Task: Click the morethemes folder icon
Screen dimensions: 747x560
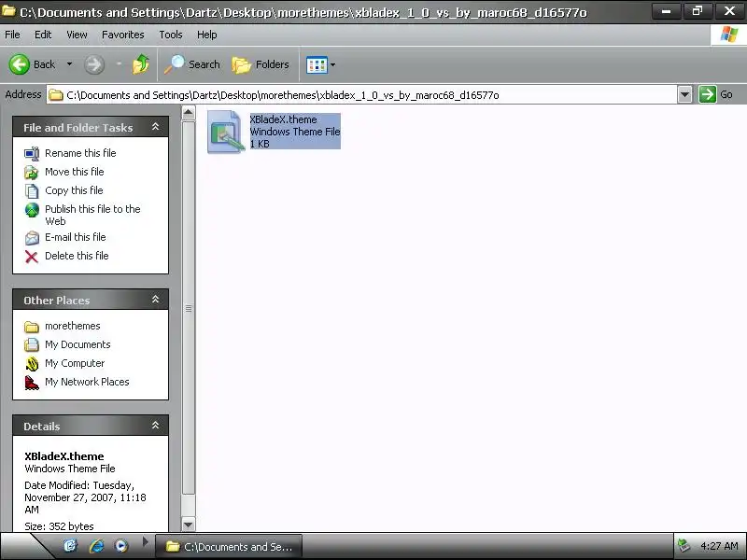Action: (x=32, y=327)
